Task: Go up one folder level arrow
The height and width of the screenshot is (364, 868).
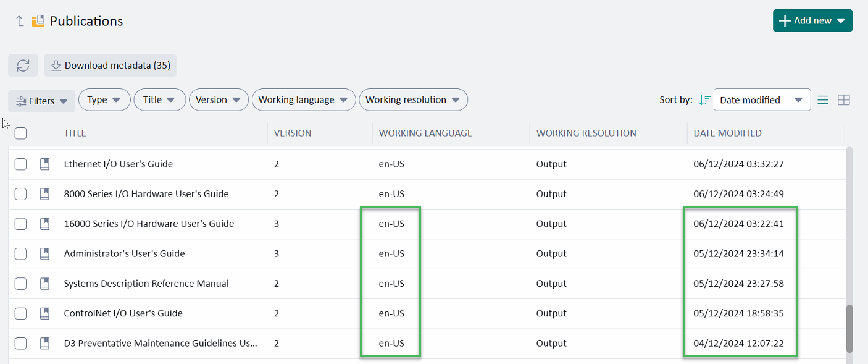Action: (20, 21)
